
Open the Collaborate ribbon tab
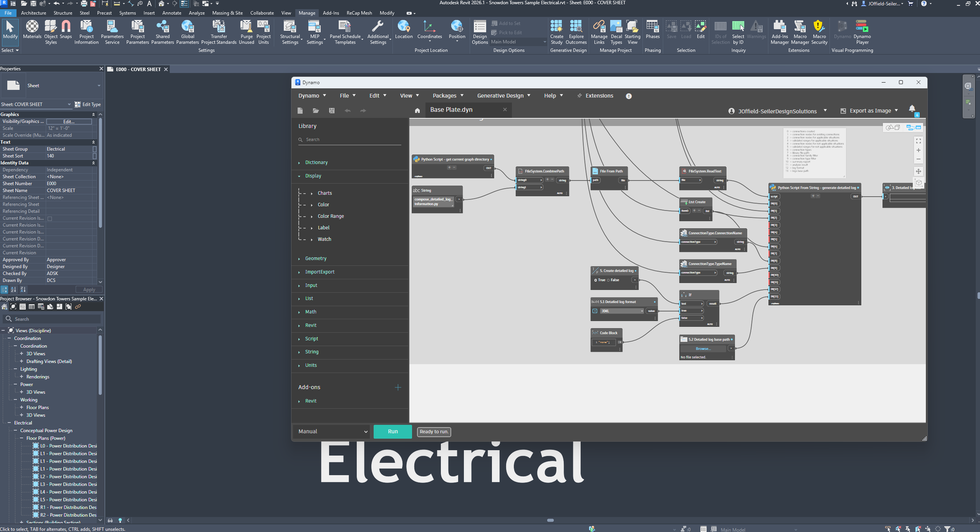click(x=262, y=13)
